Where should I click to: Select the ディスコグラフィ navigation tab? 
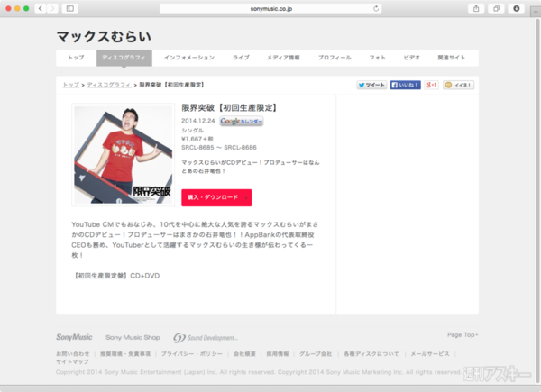124,58
